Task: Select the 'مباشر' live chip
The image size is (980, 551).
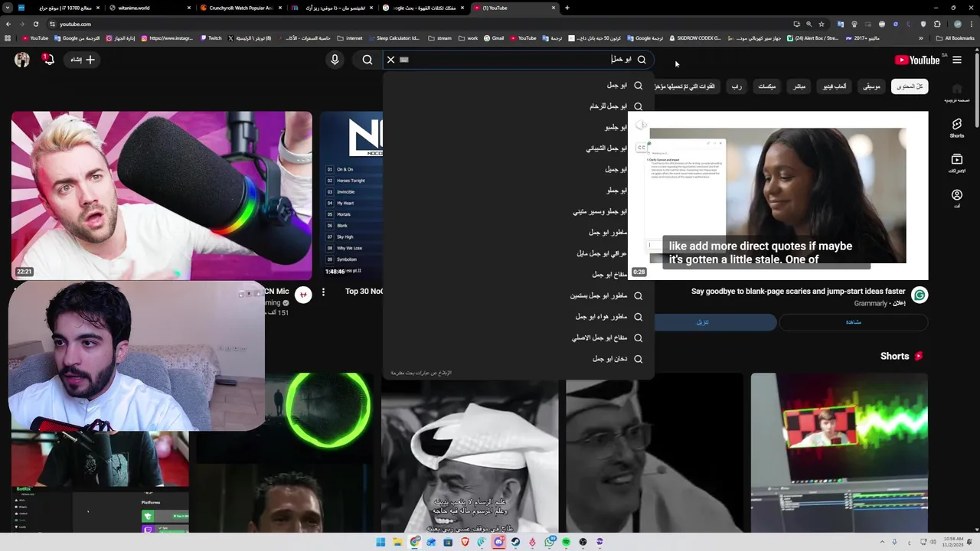Action: pyautogui.click(x=799, y=86)
